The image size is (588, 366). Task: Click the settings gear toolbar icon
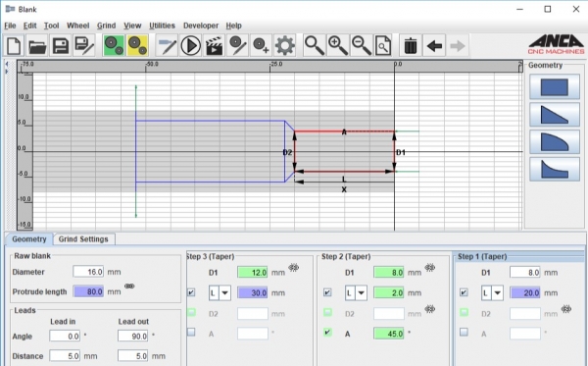(x=284, y=46)
